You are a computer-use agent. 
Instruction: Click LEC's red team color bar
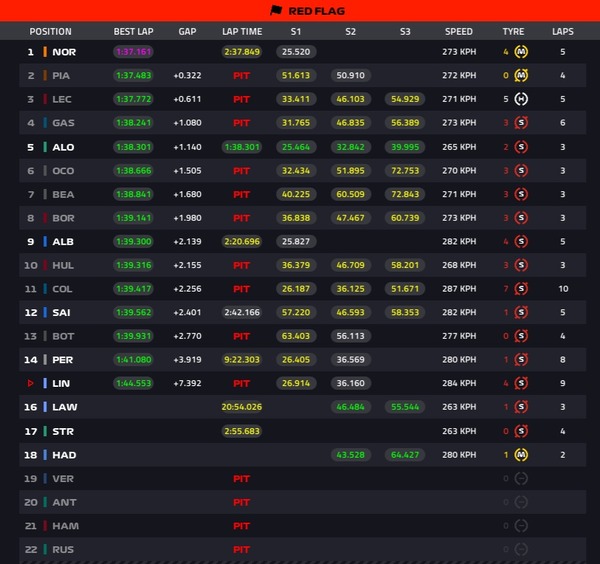[45, 99]
